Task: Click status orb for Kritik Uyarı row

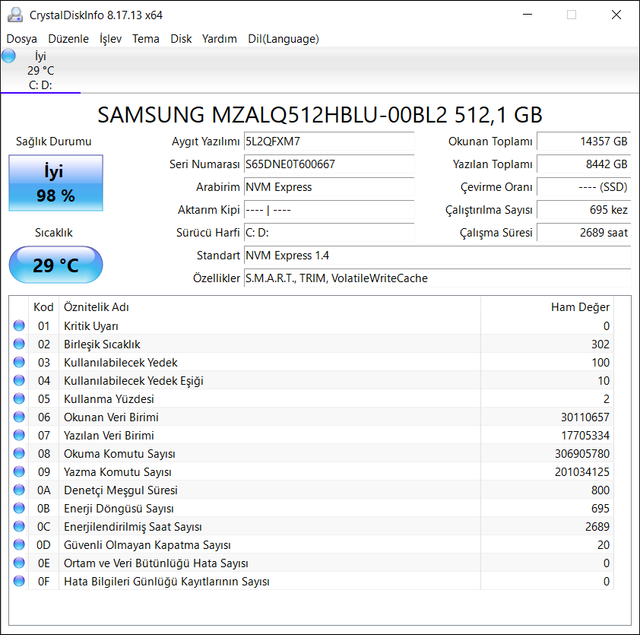Action: pyautogui.click(x=19, y=326)
